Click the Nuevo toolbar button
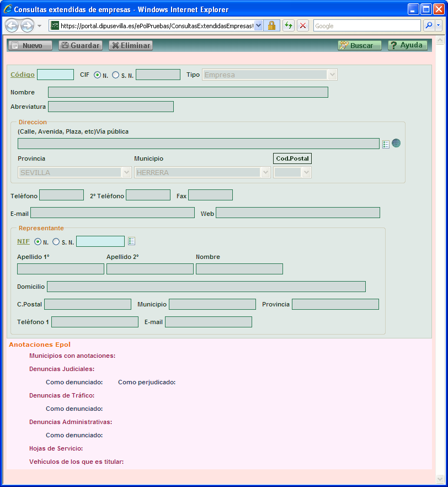The image size is (448, 487). tap(31, 46)
